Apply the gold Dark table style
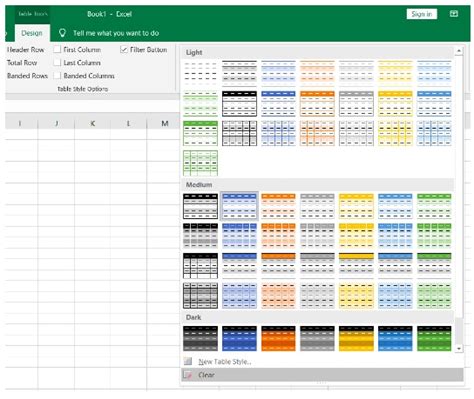Image resolution: width=474 pixels, height=399 pixels. click(356, 338)
